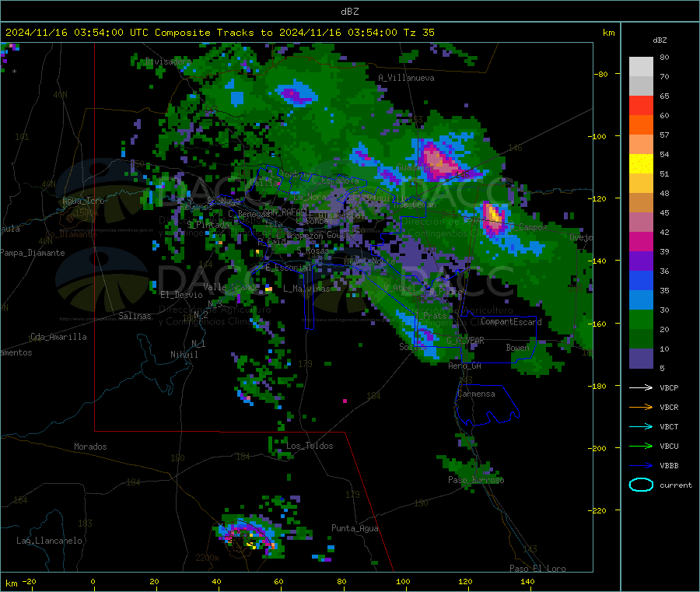Click the Punta_Agua place label
Viewport: 700px width, 592px height.
pos(355,528)
